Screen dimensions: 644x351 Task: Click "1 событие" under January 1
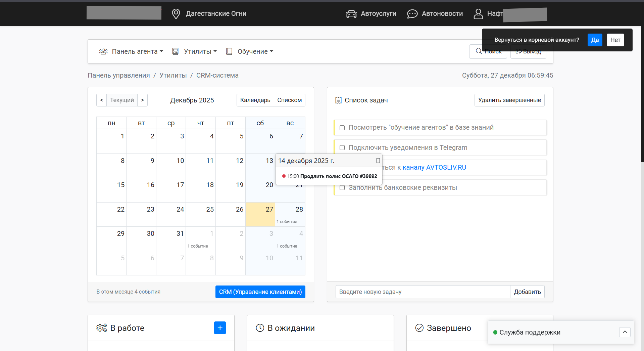198,246
